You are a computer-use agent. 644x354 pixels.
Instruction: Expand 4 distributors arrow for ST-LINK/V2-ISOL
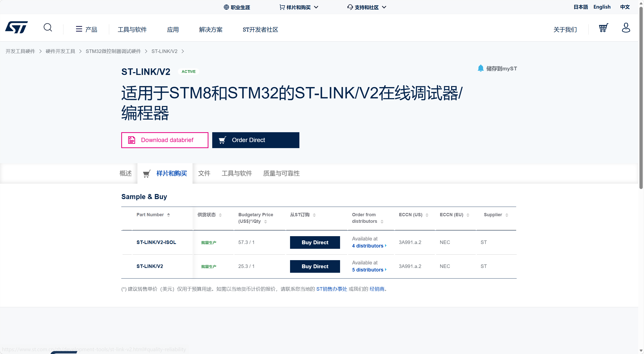(386, 246)
